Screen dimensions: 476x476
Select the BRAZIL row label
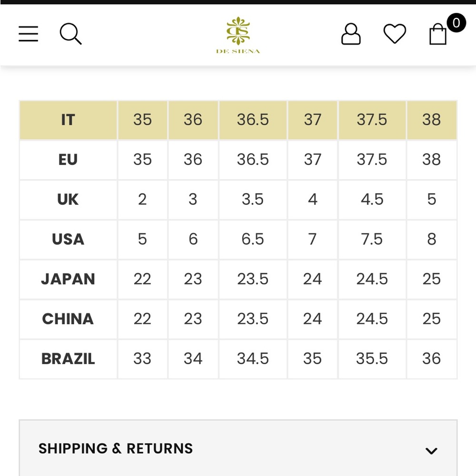coord(68,359)
